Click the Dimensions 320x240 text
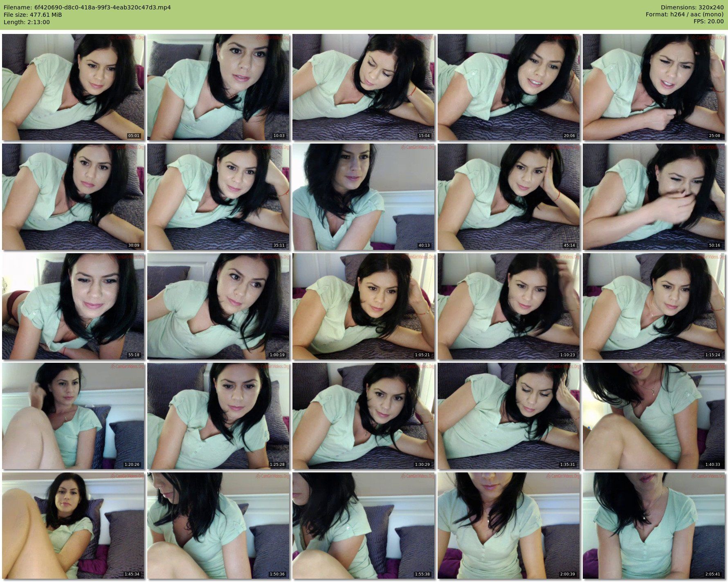This screenshot has height=582, width=728. pyautogui.click(x=692, y=7)
